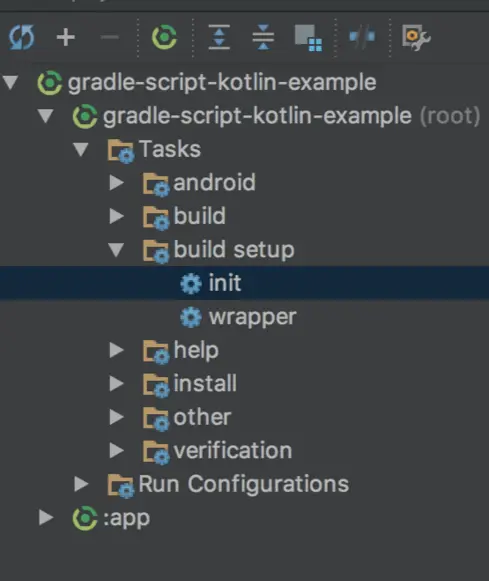Expand the Run Configurations node
The image size is (489, 581).
coord(81,484)
